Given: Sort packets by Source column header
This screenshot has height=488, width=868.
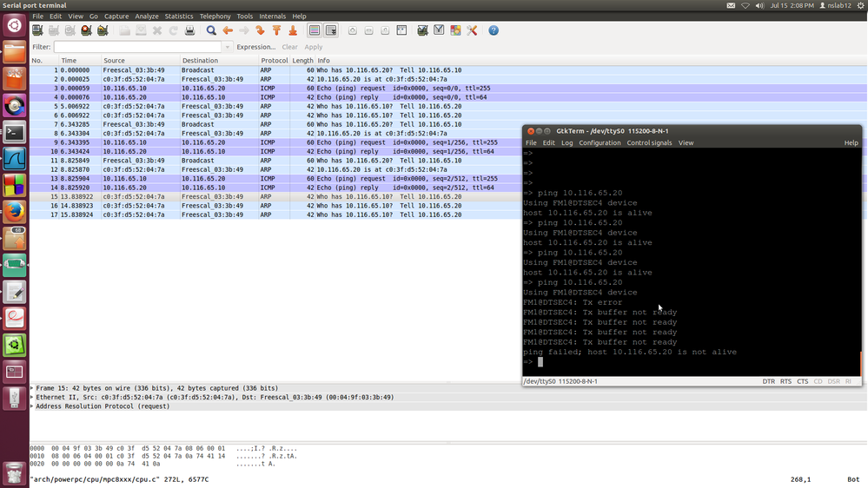Looking at the screenshot, I should pos(141,60).
